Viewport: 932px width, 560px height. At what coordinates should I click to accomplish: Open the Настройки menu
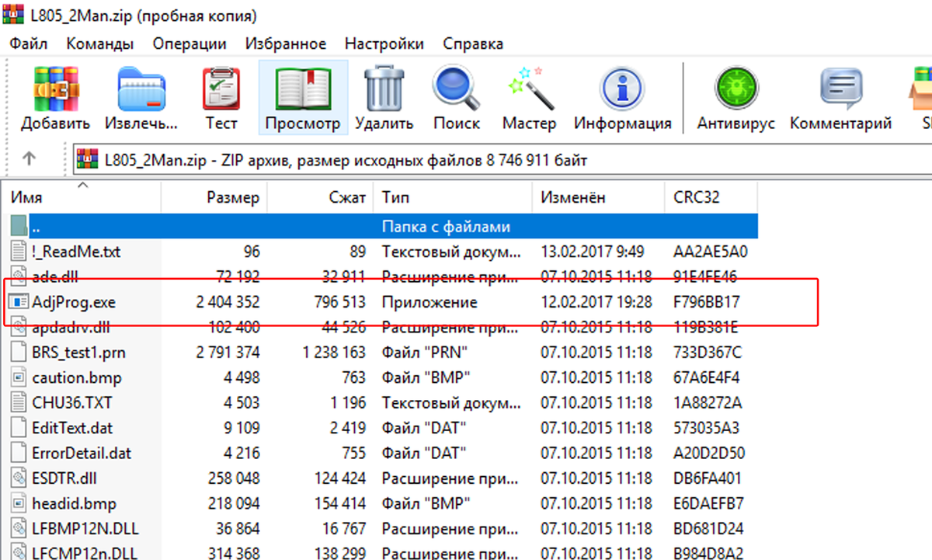tap(384, 43)
